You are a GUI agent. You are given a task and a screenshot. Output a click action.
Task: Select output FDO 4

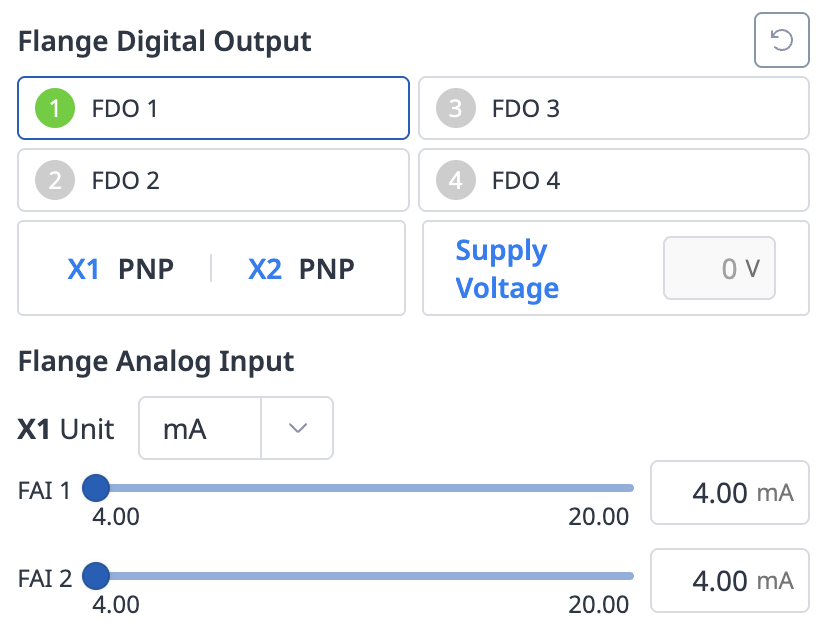click(x=614, y=180)
